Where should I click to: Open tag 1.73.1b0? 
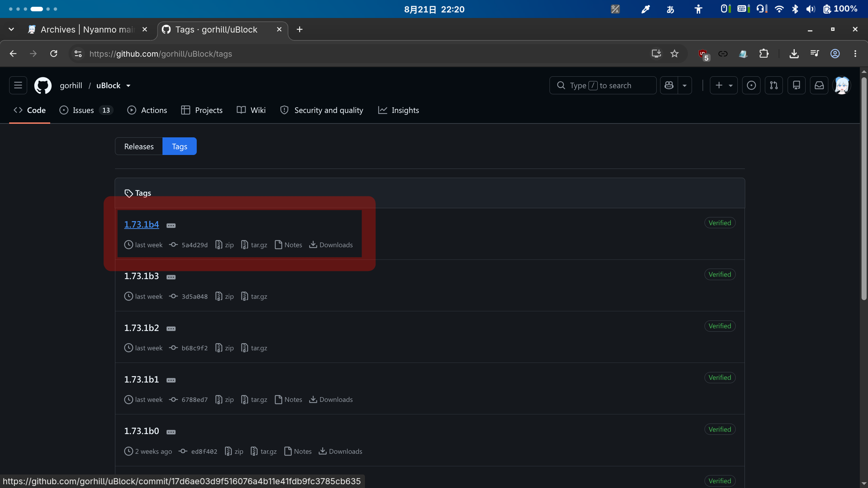(x=141, y=431)
